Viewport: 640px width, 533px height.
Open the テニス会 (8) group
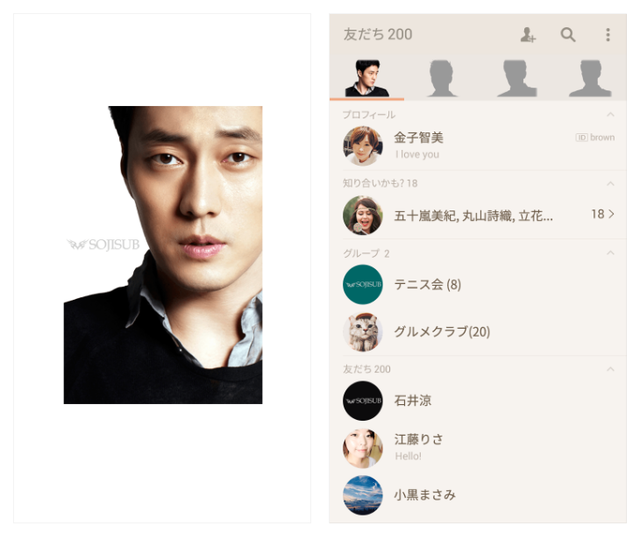point(478,284)
